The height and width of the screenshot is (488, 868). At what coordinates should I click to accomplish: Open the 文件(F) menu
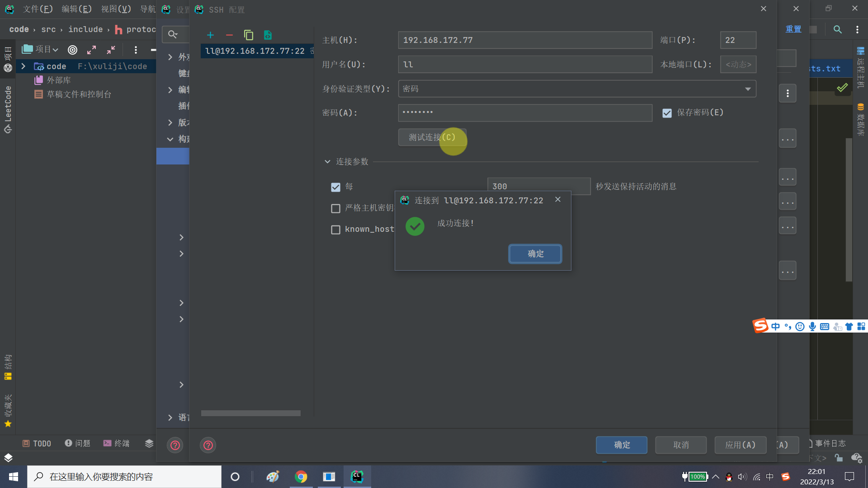tap(38, 9)
